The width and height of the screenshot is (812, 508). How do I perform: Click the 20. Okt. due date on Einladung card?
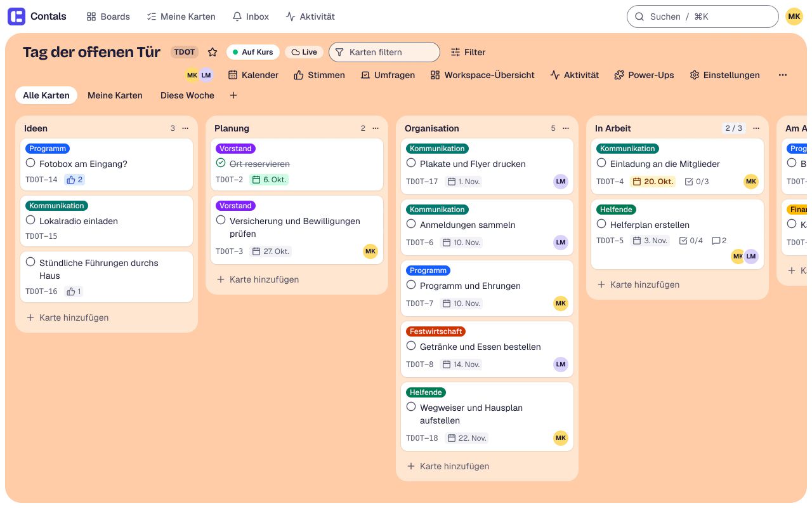click(x=653, y=182)
